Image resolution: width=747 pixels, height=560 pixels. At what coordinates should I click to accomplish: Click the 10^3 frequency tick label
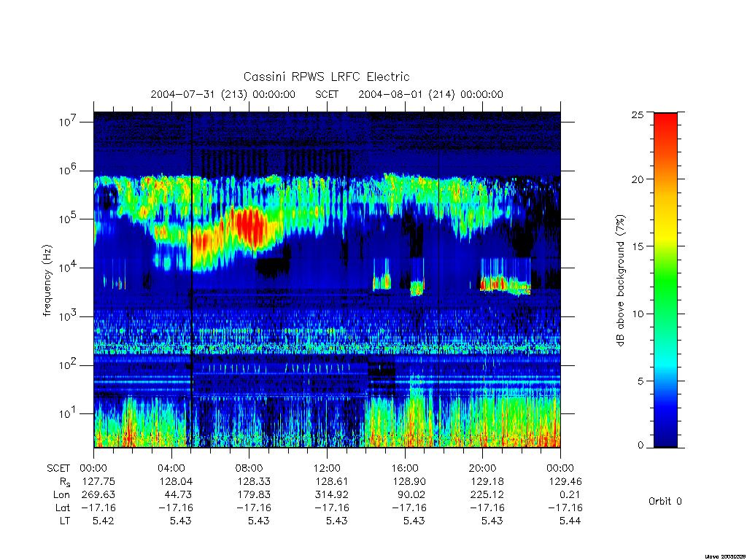[69, 316]
